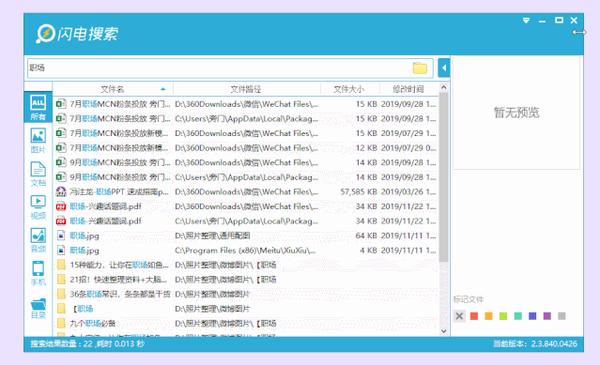
Task: Open the title bar dropdown menu triangle
Action: click(x=526, y=20)
